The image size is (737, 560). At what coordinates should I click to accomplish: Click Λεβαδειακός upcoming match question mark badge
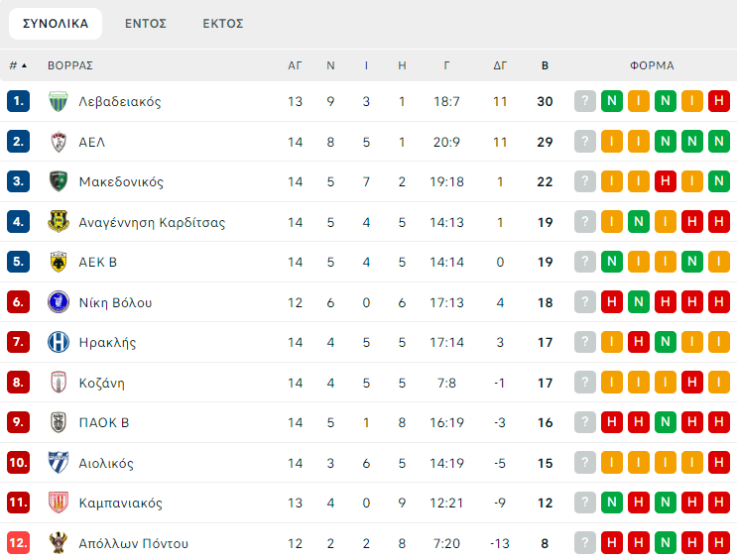point(585,101)
